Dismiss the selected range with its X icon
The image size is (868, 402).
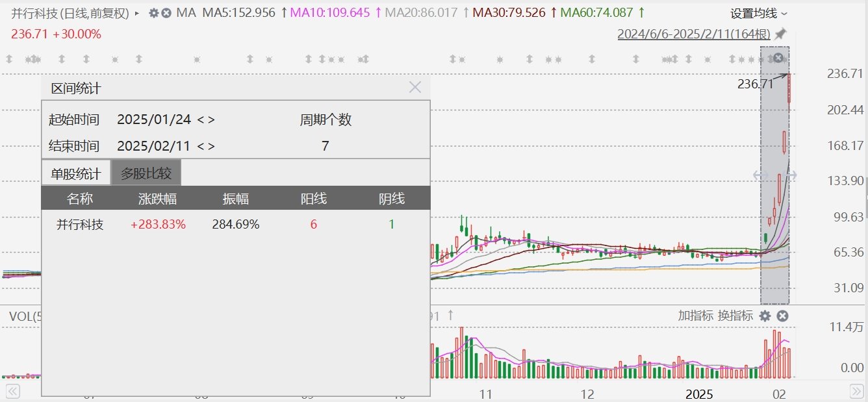778,58
